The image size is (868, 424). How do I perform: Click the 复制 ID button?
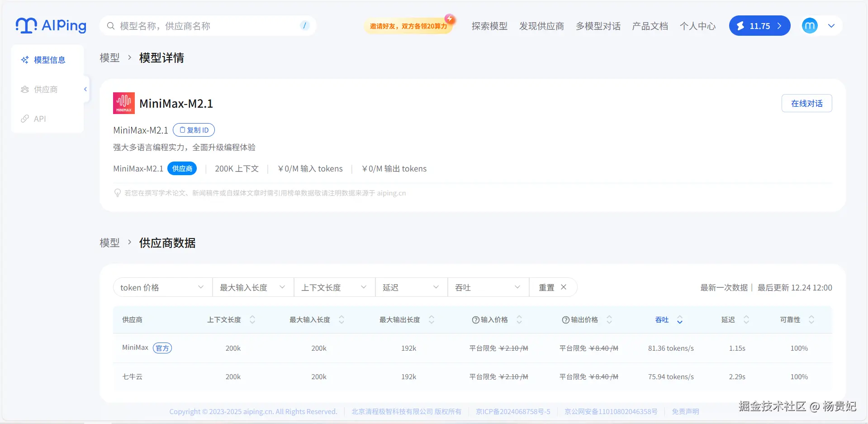pos(194,130)
